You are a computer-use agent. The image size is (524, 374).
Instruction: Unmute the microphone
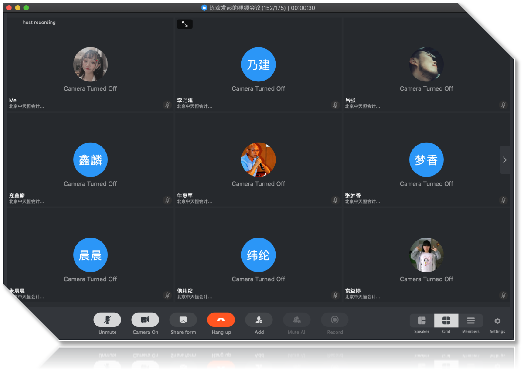tap(107, 320)
